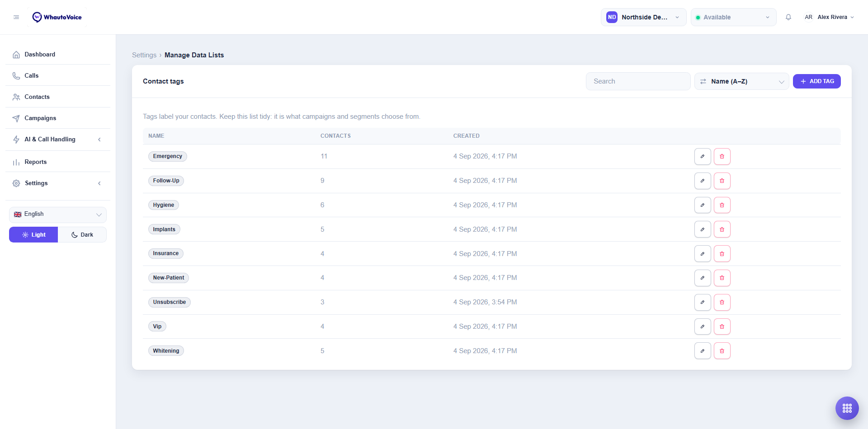Screen dimensions: 868x429
Task: Edit the Whitening tag
Action: (703, 351)
